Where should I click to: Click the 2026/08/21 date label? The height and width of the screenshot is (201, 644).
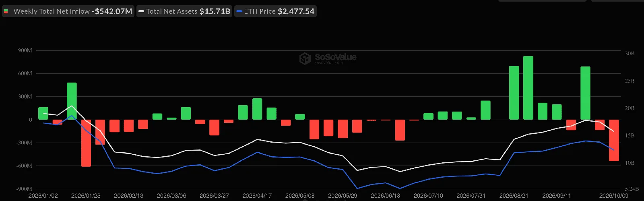[x=514, y=196]
